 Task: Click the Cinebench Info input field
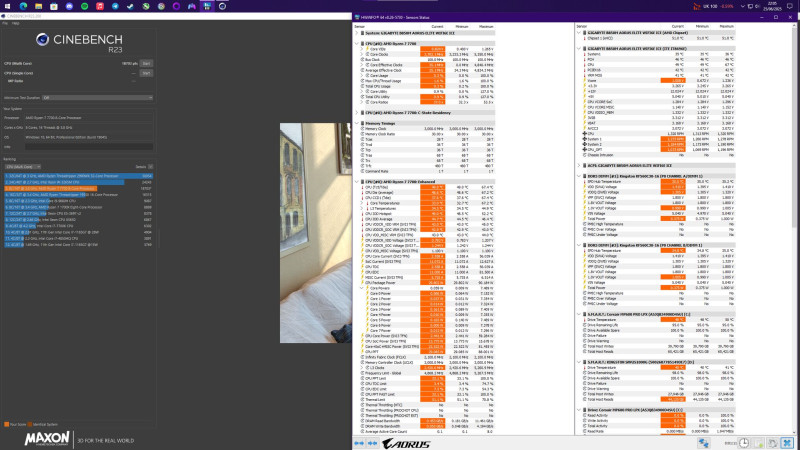(x=89, y=146)
